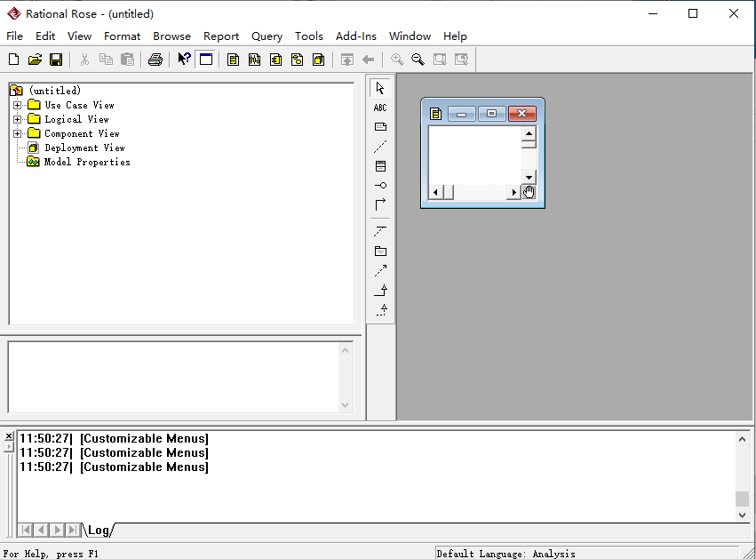This screenshot has width=756, height=559.
Task: Click the Fit In Window icon
Action: coord(440,60)
